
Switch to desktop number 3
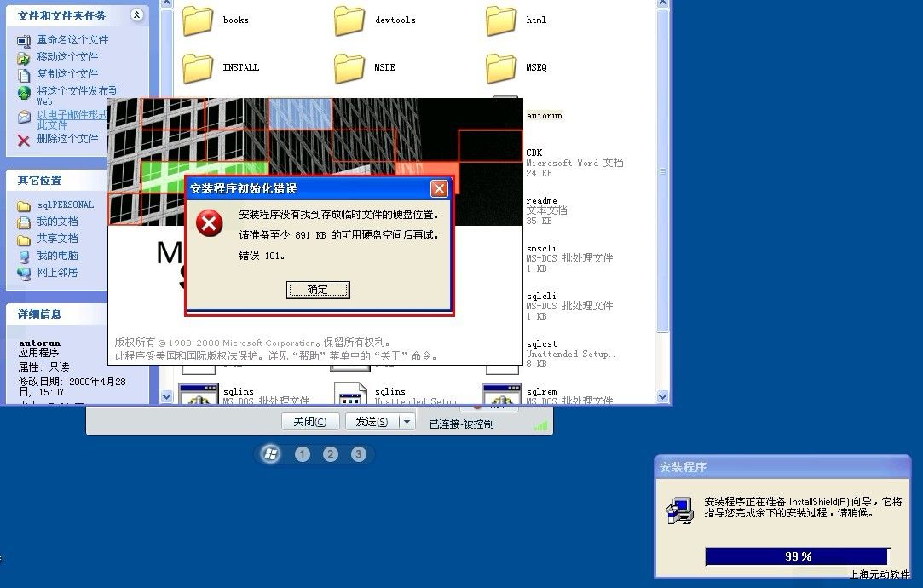(x=359, y=454)
